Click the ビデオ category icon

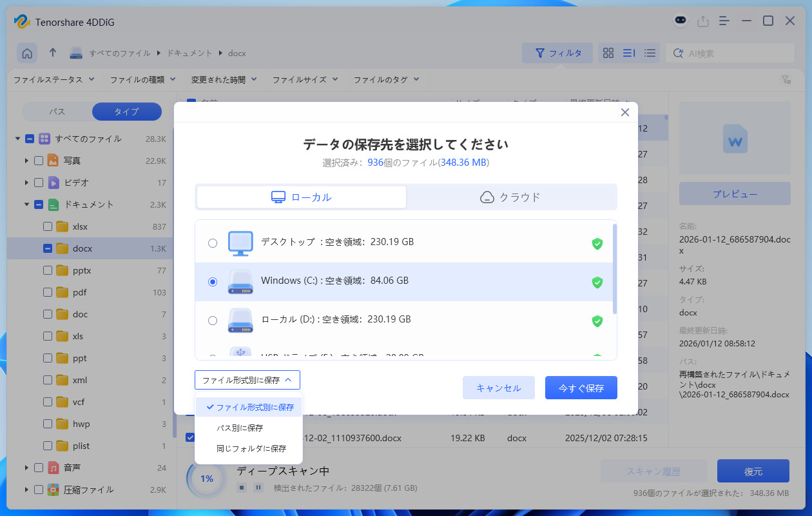click(53, 183)
